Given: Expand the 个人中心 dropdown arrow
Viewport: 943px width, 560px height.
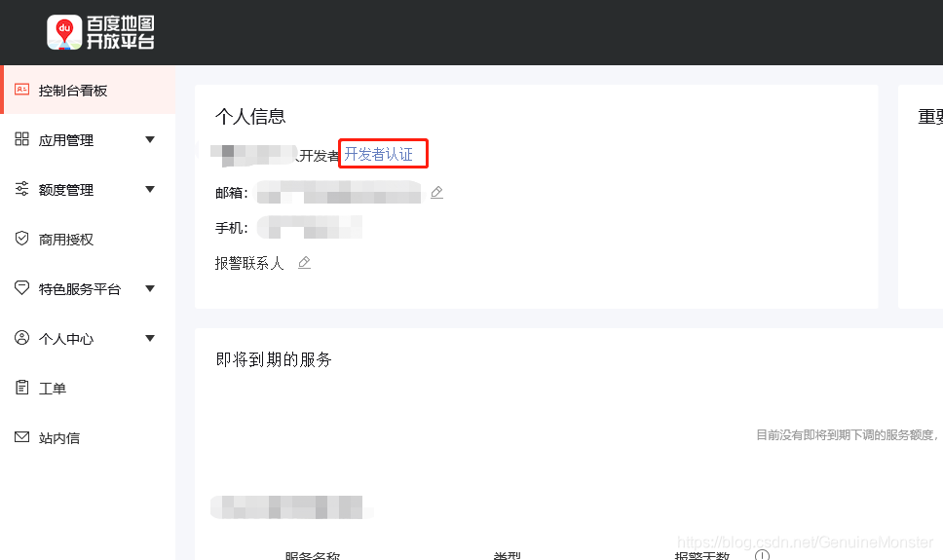Looking at the screenshot, I should point(150,338).
